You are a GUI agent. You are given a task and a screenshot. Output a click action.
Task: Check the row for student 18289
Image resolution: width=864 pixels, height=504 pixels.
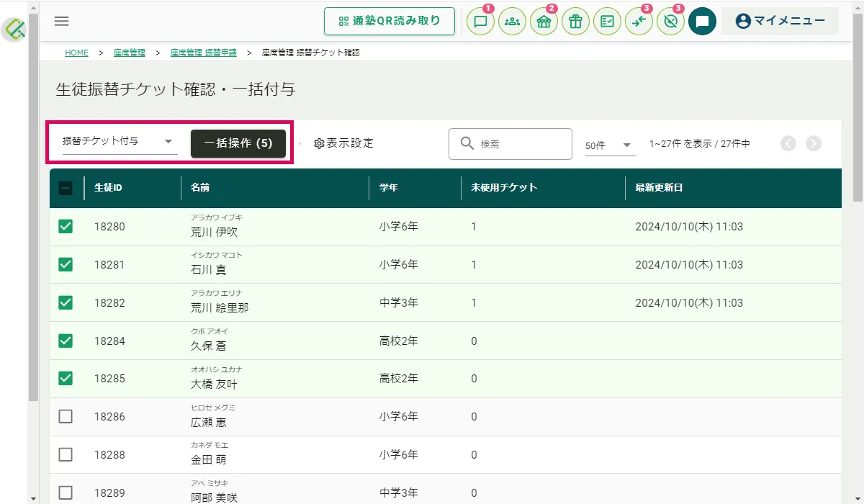pyautogui.click(x=66, y=492)
